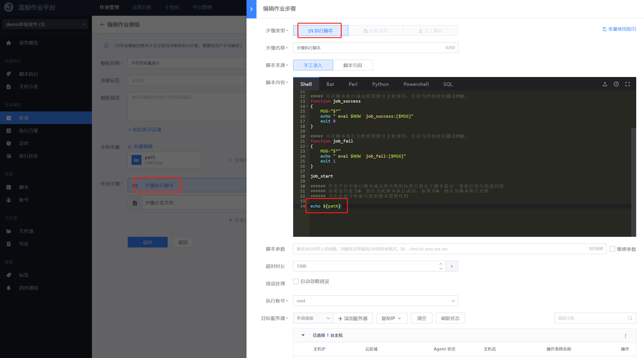Open the 场景标签 select box
644x358 pixels.
[x=187, y=80]
